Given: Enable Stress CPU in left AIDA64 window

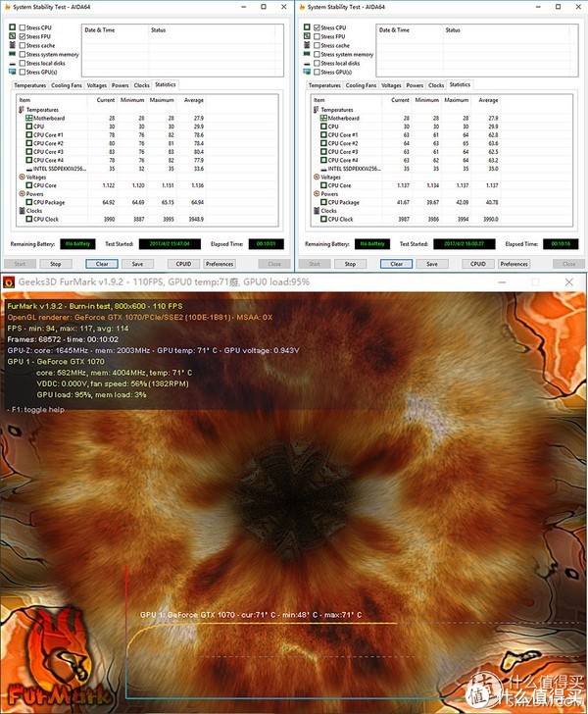Looking at the screenshot, I should (23, 27).
